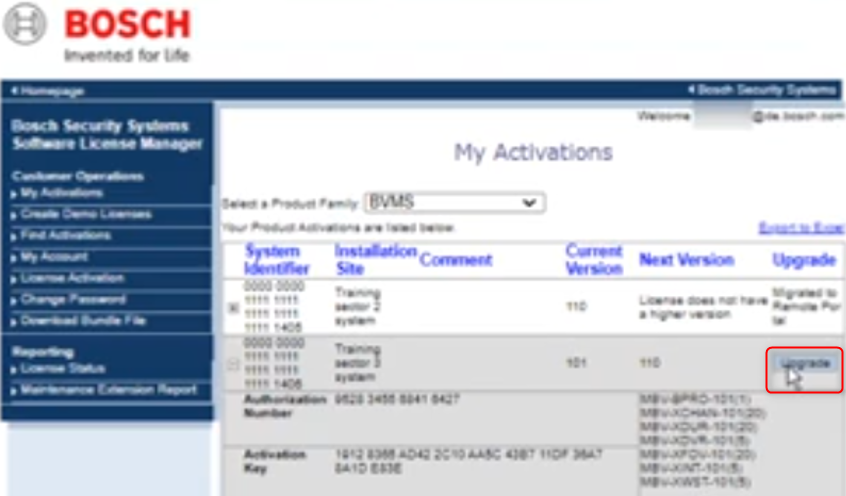
Task: Click the Activation Key value text
Action: [468, 461]
